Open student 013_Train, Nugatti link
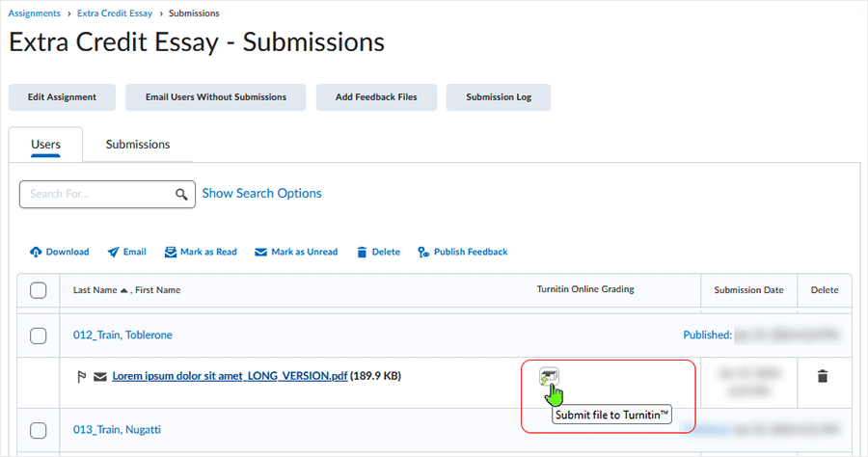Viewport: 868px width, 457px height. click(x=117, y=429)
